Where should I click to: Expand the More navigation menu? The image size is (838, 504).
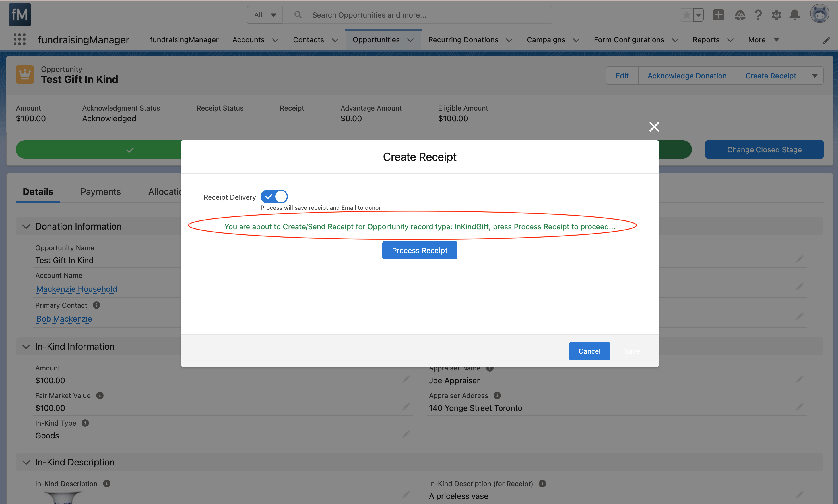[763, 40]
